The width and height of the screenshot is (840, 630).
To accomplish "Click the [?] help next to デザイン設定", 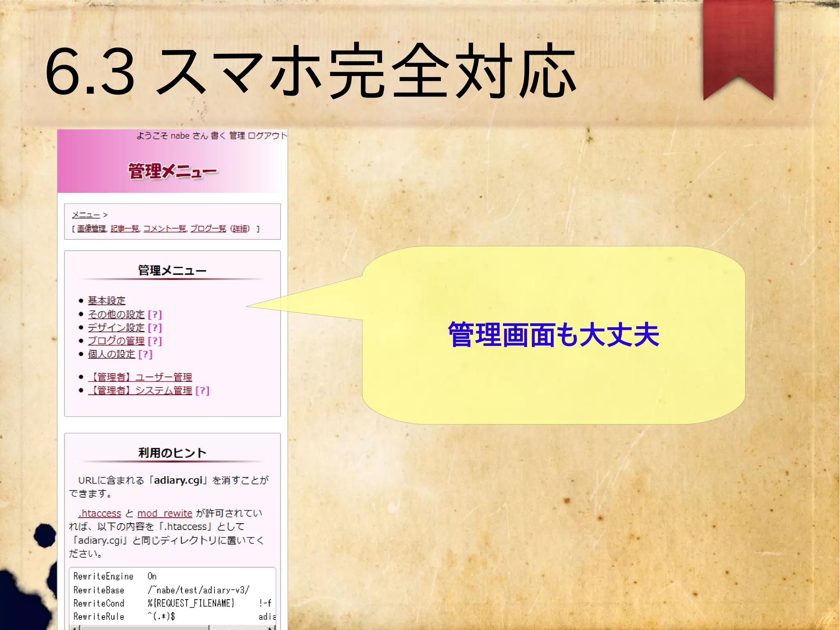I will point(155,328).
